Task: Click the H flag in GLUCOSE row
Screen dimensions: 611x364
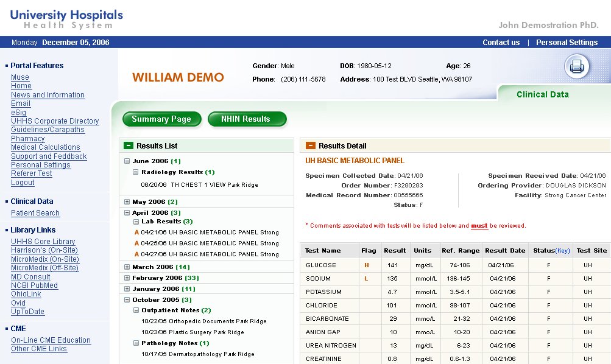Action: [x=366, y=265]
